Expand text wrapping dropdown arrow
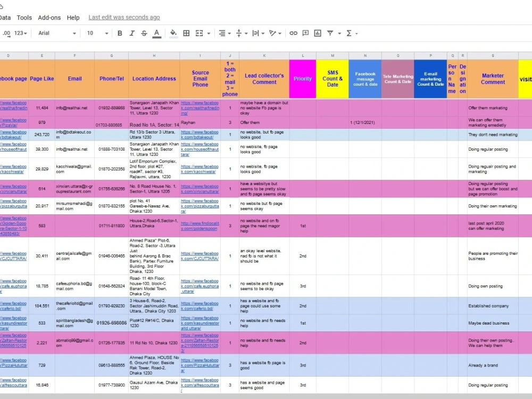This screenshot has width=532, height=399. (263, 33)
